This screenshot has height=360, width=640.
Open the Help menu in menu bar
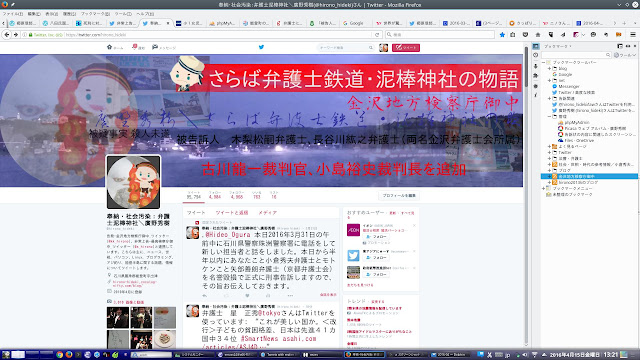pyautogui.click(x=145, y=14)
